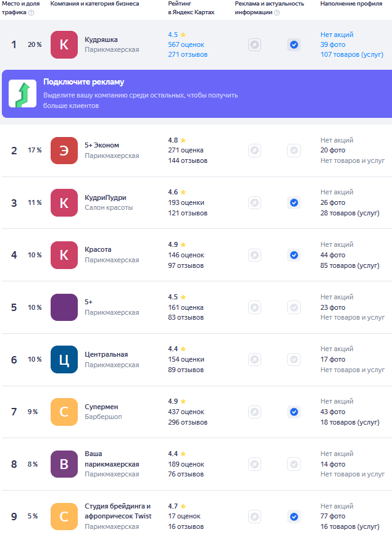Screen dimensions: 392x540
Task: Click the Супермен logo icon
Action: click(64, 412)
